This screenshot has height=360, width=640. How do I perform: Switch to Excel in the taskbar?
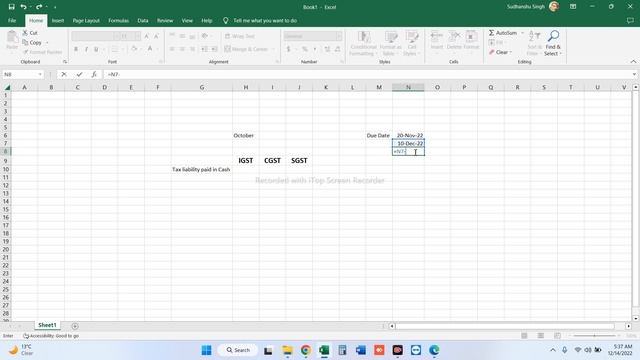coord(324,350)
